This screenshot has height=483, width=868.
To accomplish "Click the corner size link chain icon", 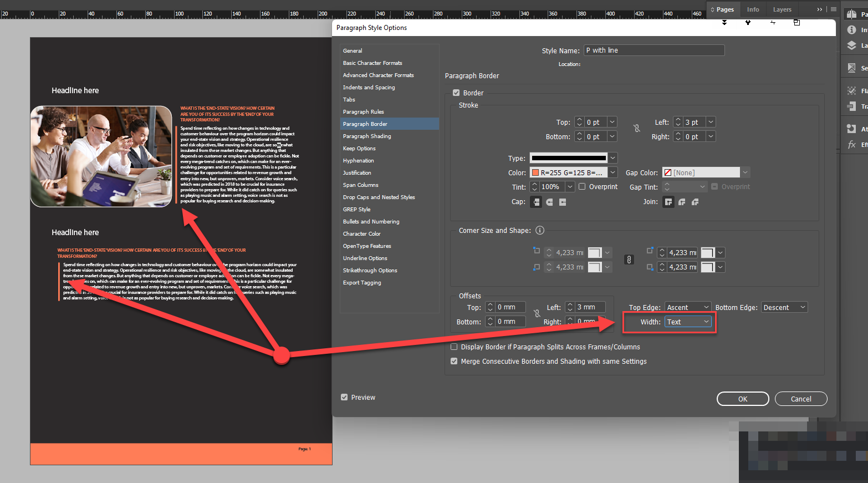I will (629, 259).
